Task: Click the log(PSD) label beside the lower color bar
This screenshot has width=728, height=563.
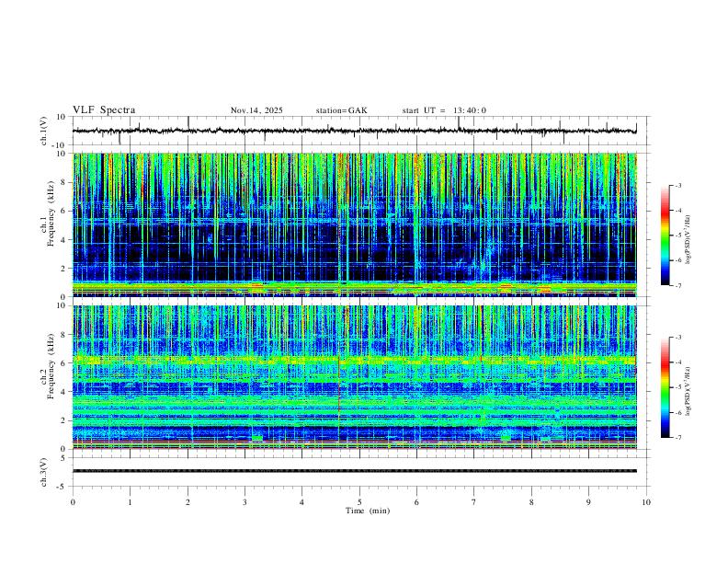Action: [x=688, y=391]
